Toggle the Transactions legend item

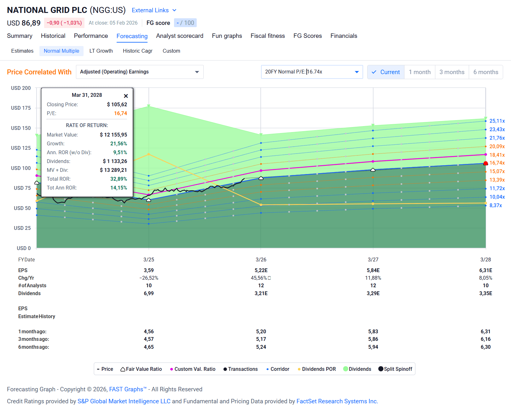click(241, 369)
